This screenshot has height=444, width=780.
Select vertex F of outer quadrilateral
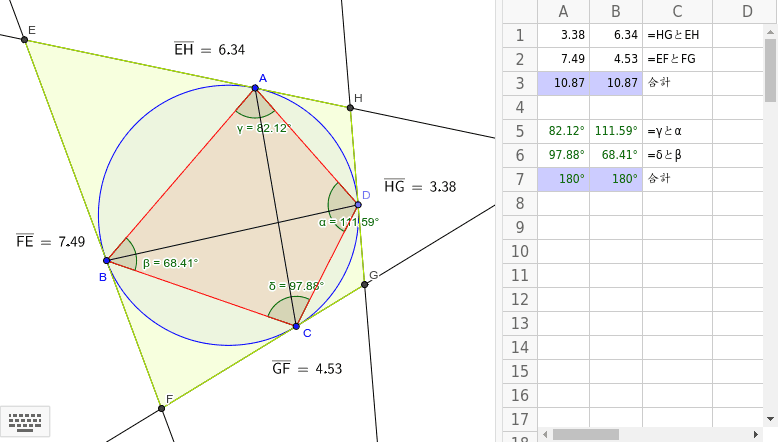[161, 408]
